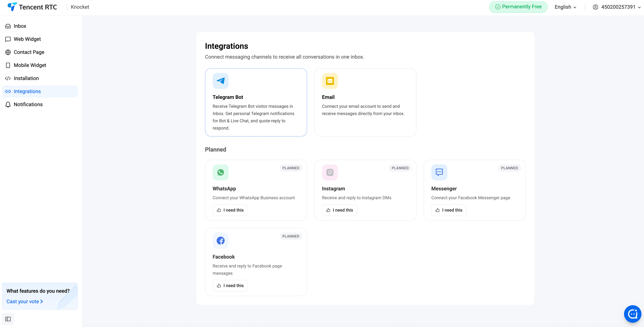Open Notifications settings
This screenshot has height=327, width=644.
[x=40, y=104]
